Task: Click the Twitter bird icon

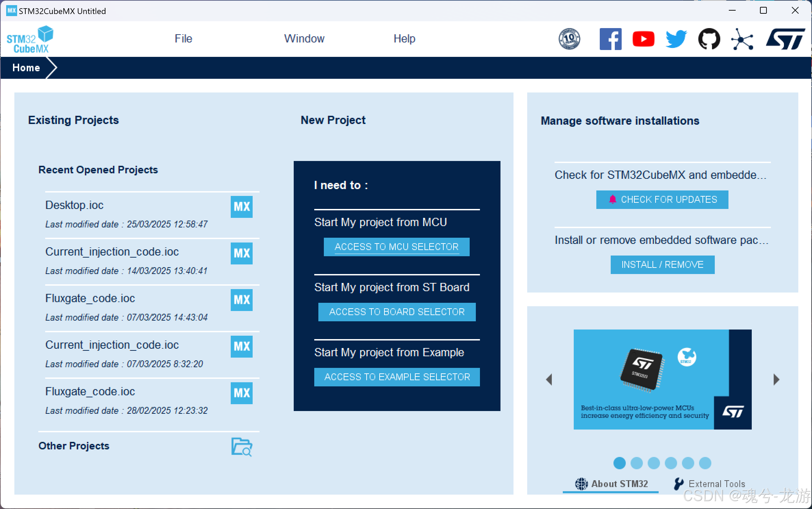Action: (x=676, y=39)
